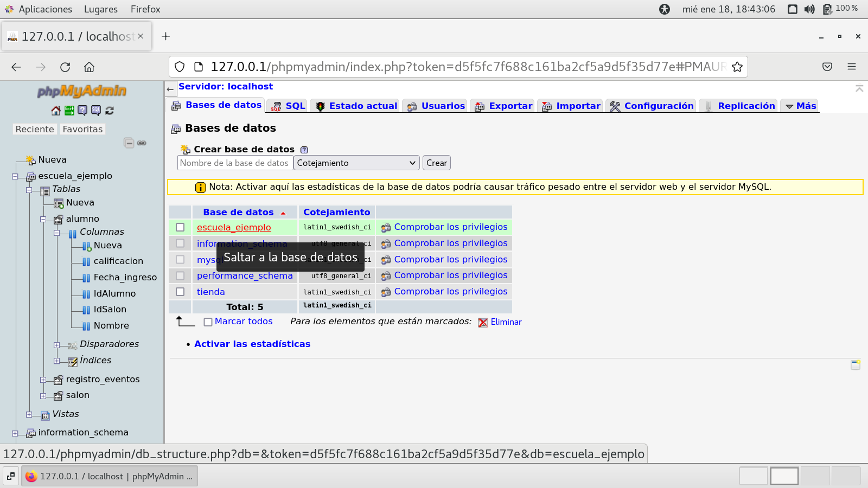Toggle the Marcar todos checkbox
Screen dimensions: 868x488
click(x=208, y=322)
